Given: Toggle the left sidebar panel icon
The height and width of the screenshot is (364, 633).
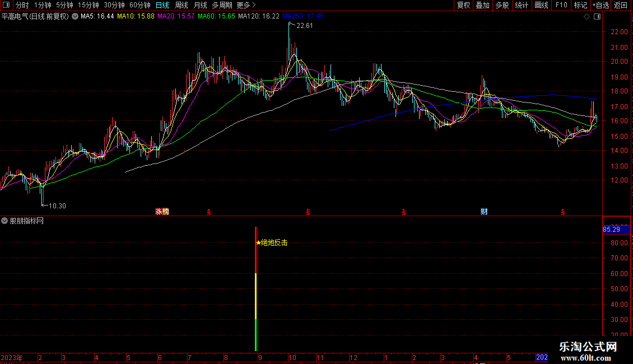Looking at the screenshot, I should [x=6, y=5].
